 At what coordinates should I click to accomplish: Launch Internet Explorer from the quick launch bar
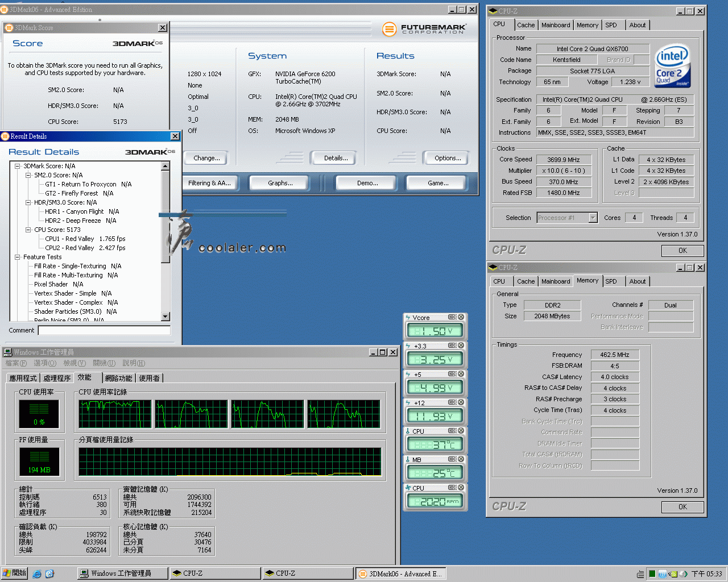tap(37, 574)
